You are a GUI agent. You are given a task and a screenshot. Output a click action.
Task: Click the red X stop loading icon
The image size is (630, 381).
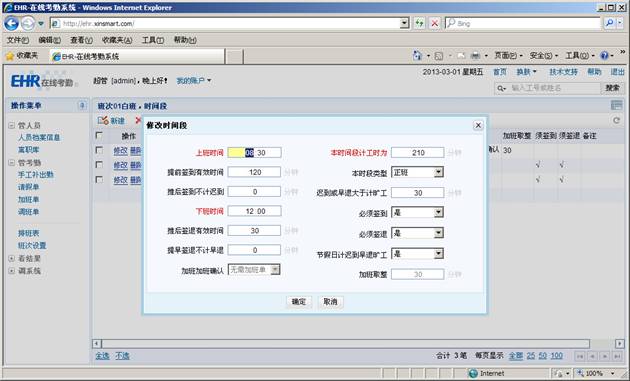tap(434, 23)
